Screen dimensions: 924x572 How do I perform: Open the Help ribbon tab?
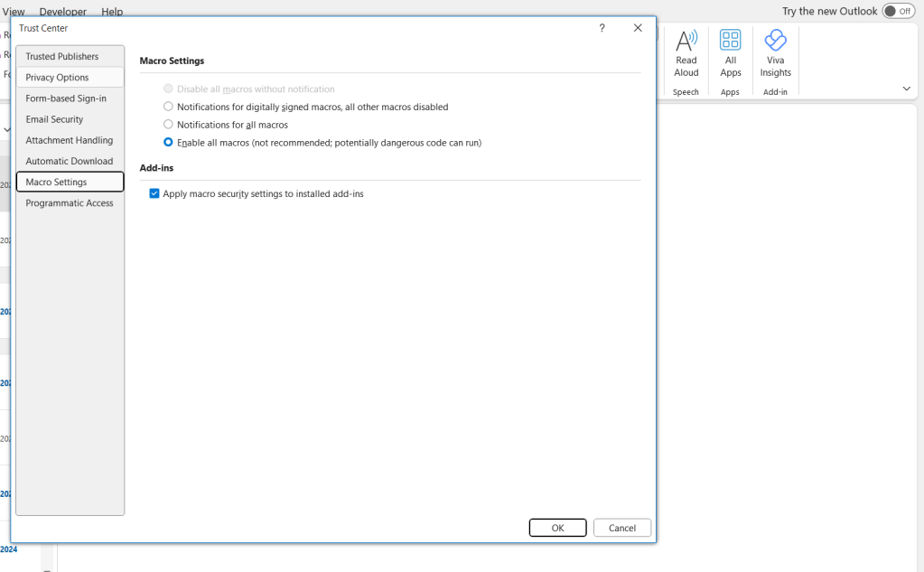click(x=112, y=12)
